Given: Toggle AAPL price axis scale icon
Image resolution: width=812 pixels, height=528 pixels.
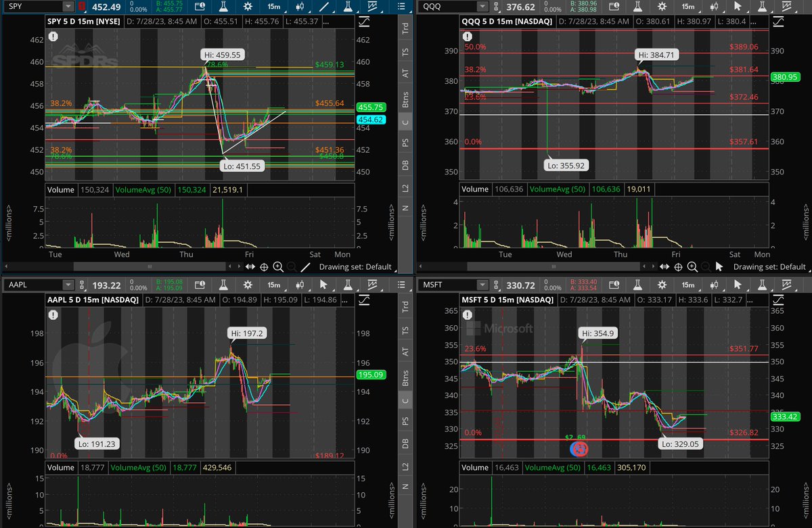Looking at the screenshot, I should pyautogui.click(x=365, y=299).
